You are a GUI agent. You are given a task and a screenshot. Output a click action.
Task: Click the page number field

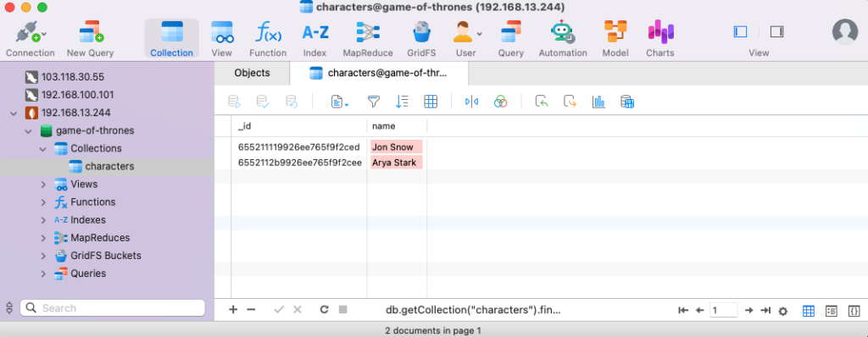pos(724,311)
